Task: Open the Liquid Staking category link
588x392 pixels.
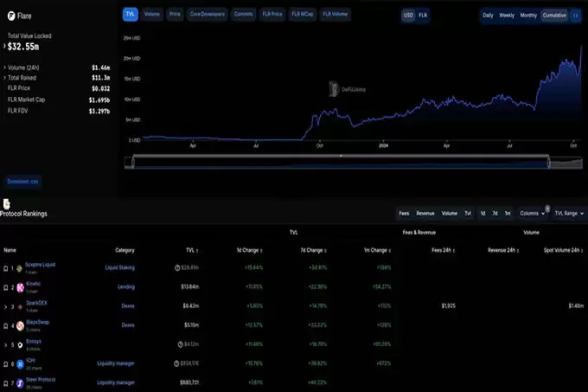Action: tap(119, 268)
